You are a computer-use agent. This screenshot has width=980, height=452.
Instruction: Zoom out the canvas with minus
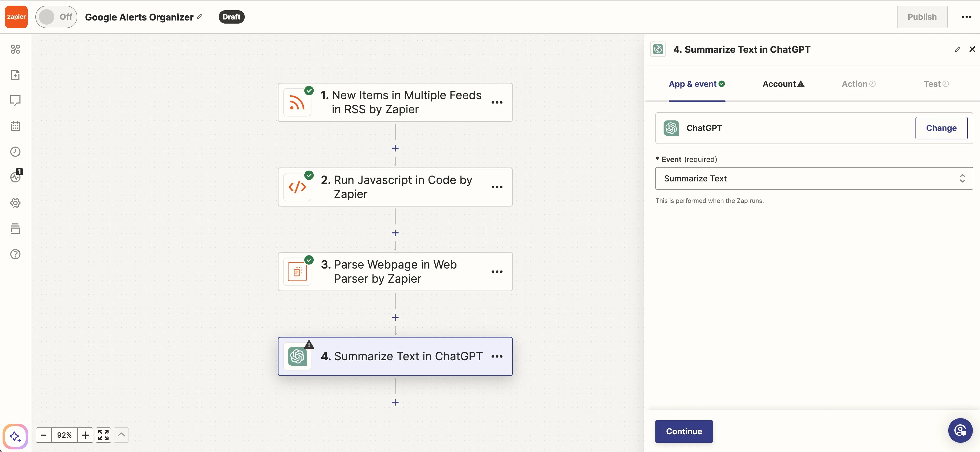point(43,435)
